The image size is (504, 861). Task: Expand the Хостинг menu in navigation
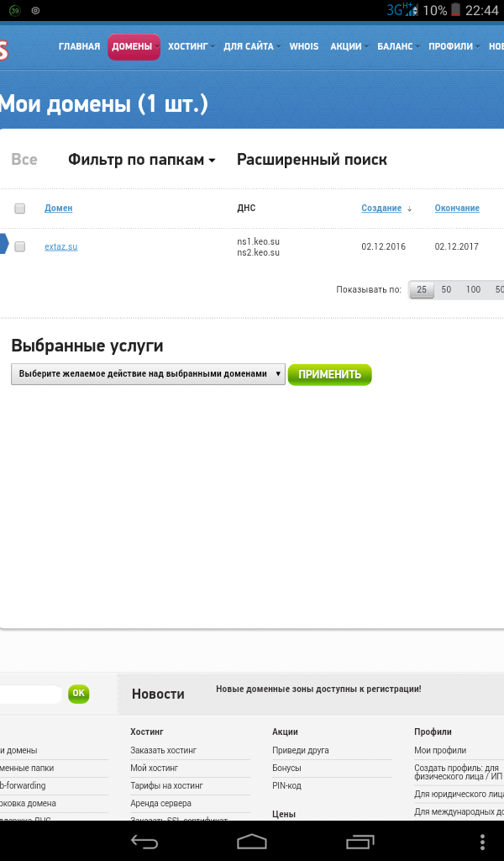pyautogui.click(x=191, y=46)
